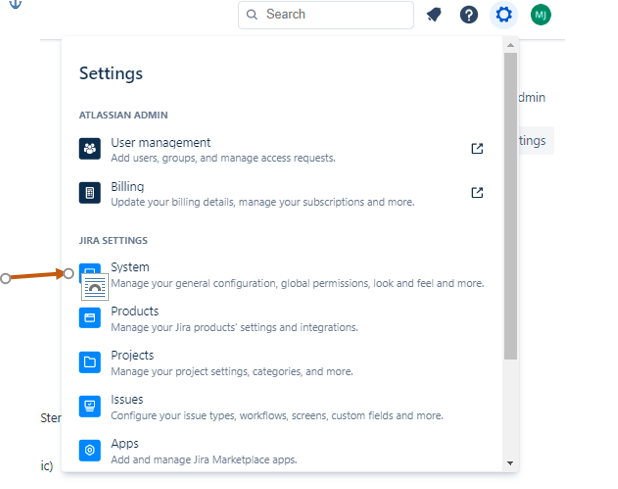
Task: Click 'Add and manage Jira Marketplace apps.' text
Action: [204, 460]
